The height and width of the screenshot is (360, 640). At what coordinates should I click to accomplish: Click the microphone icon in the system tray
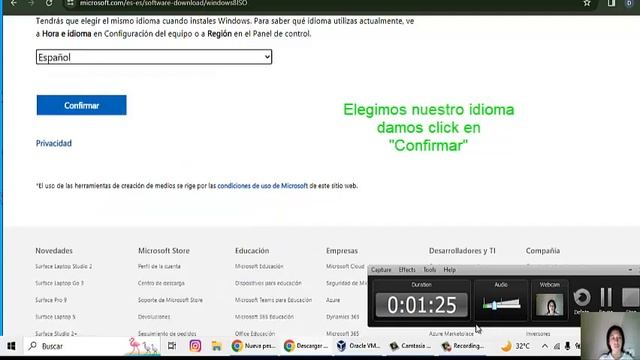pos(567,346)
